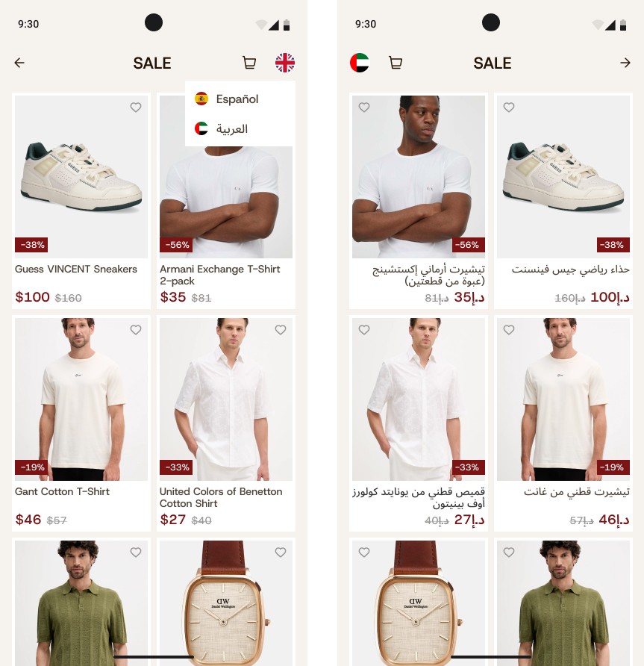Toggle heart on United Colors of Benetton shirt
The height and width of the screenshot is (666, 644).
point(281,329)
